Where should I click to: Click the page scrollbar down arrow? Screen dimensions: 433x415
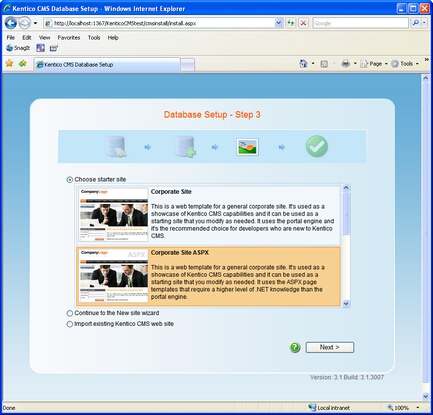point(425,396)
